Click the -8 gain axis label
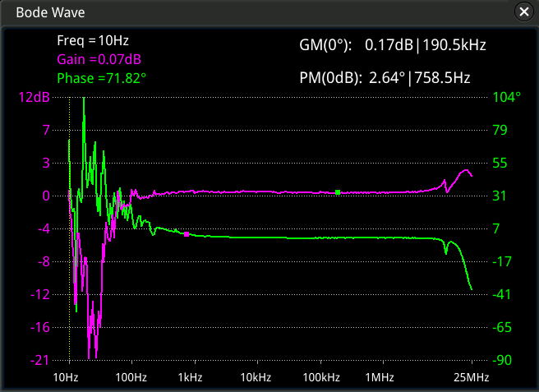The image size is (539, 392). [44, 261]
